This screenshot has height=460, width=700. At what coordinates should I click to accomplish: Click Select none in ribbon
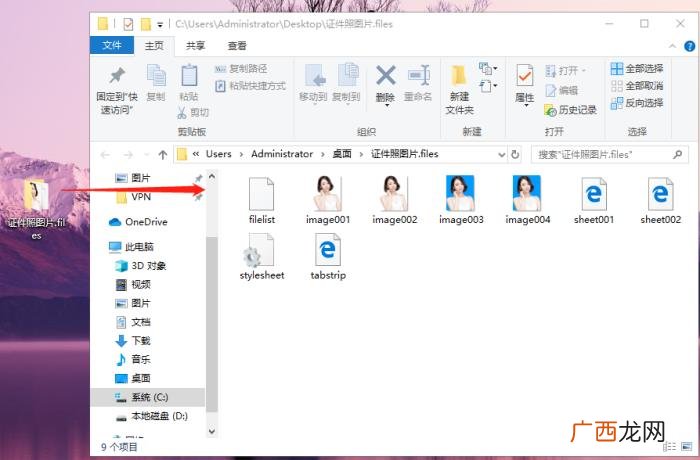(637, 86)
